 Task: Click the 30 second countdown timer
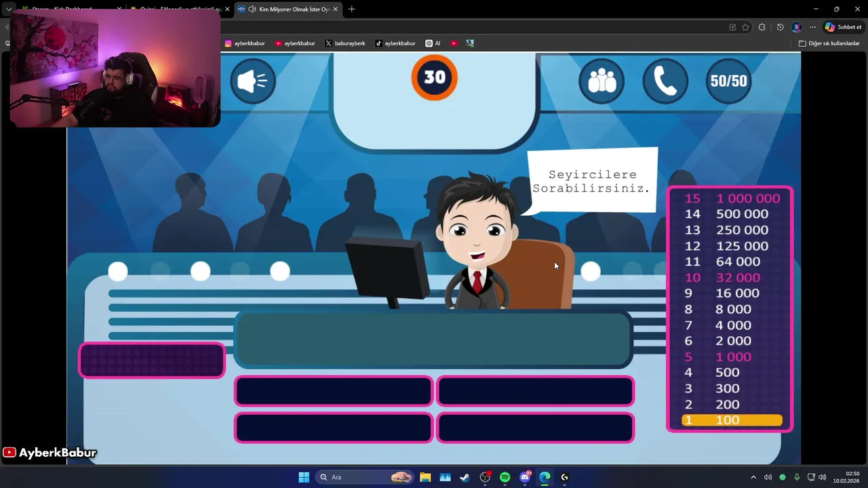tap(435, 77)
